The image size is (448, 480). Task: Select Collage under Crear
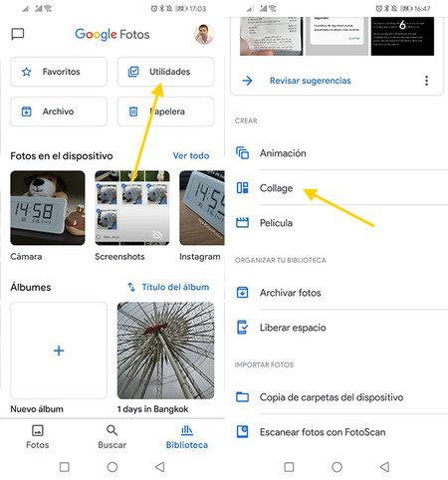click(x=336, y=188)
